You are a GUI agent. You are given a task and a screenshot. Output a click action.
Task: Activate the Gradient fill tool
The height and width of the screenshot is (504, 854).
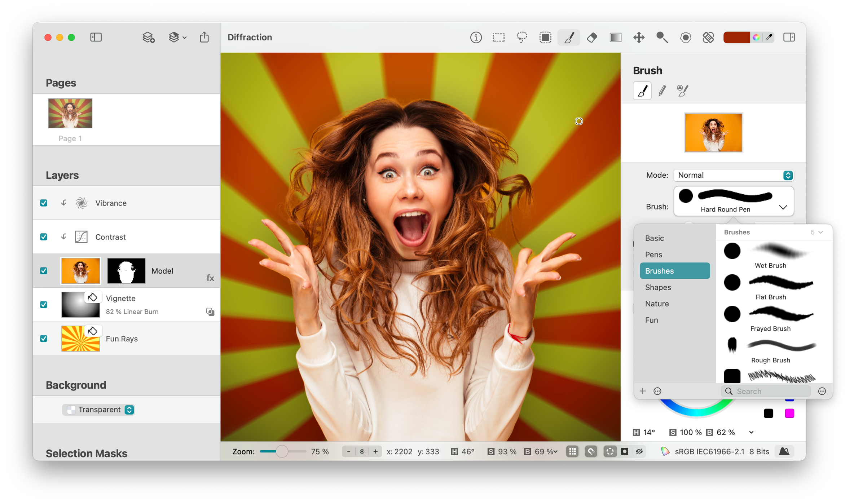(x=616, y=37)
